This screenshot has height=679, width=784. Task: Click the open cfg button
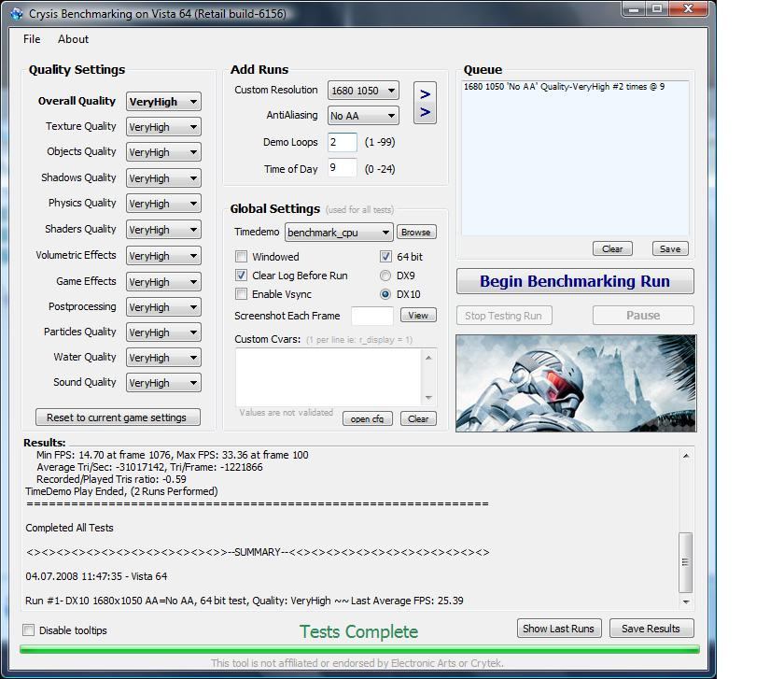click(x=368, y=418)
